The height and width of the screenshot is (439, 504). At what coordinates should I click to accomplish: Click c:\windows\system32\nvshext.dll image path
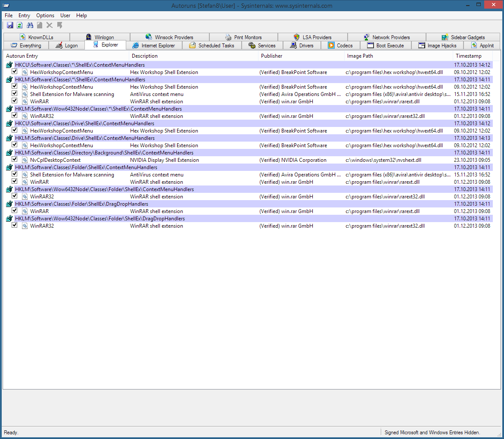tap(383, 160)
